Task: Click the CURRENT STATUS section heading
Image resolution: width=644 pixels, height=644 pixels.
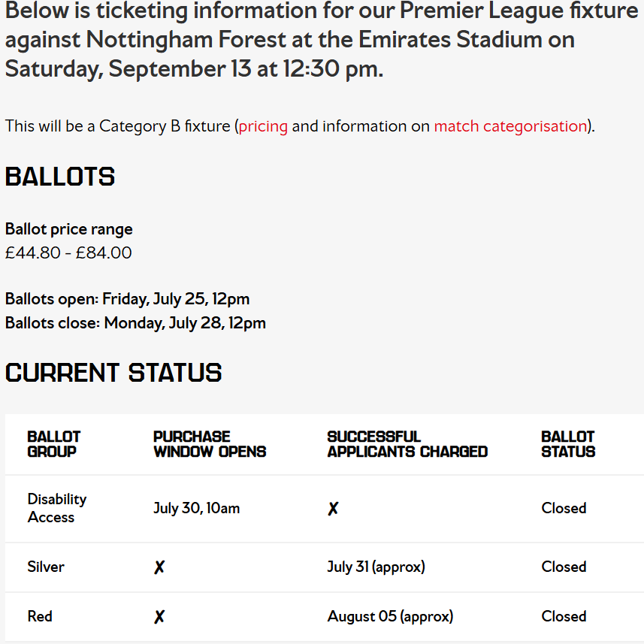Action: (x=113, y=373)
